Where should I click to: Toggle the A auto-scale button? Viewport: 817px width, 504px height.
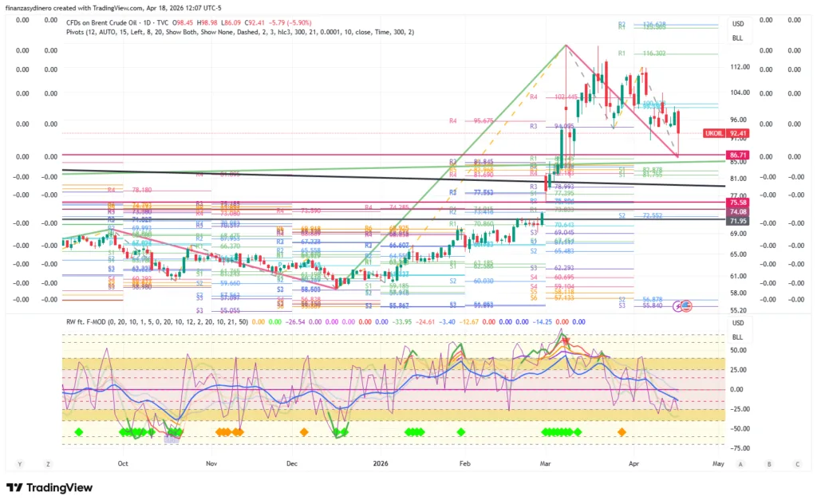(740, 463)
